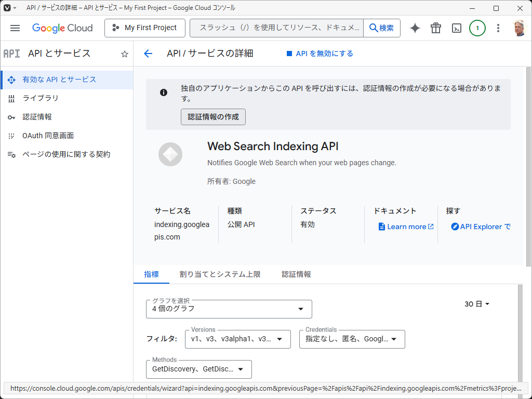
Task: Open the Versions filter dropdown
Action: click(x=237, y=339)
